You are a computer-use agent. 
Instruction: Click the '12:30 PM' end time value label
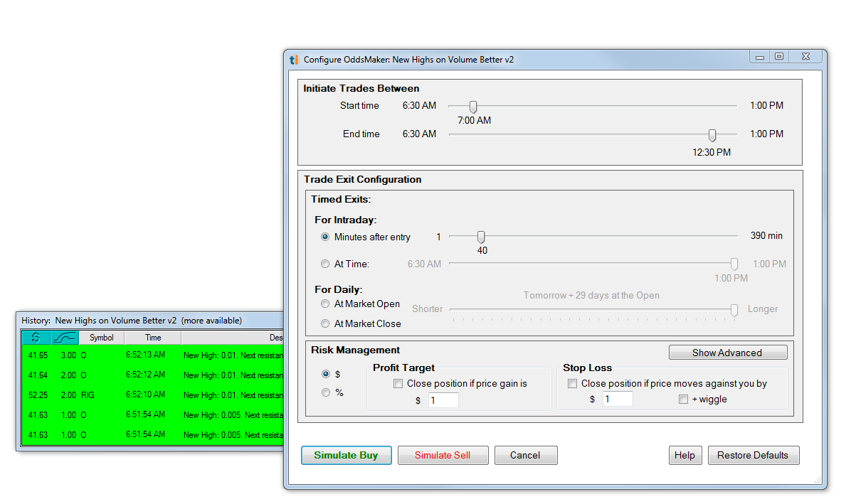point(712,153)
